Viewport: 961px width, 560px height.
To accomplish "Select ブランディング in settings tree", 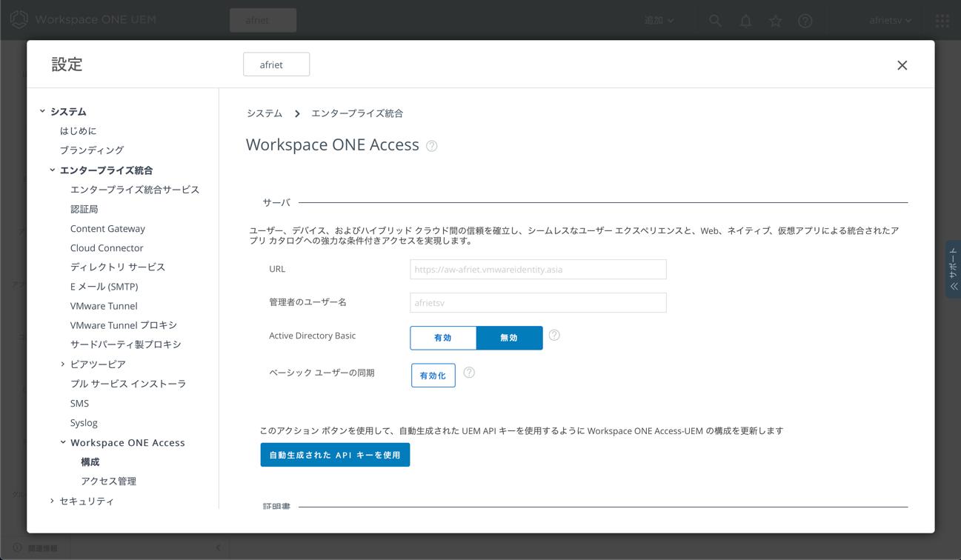I will [92, 150].
